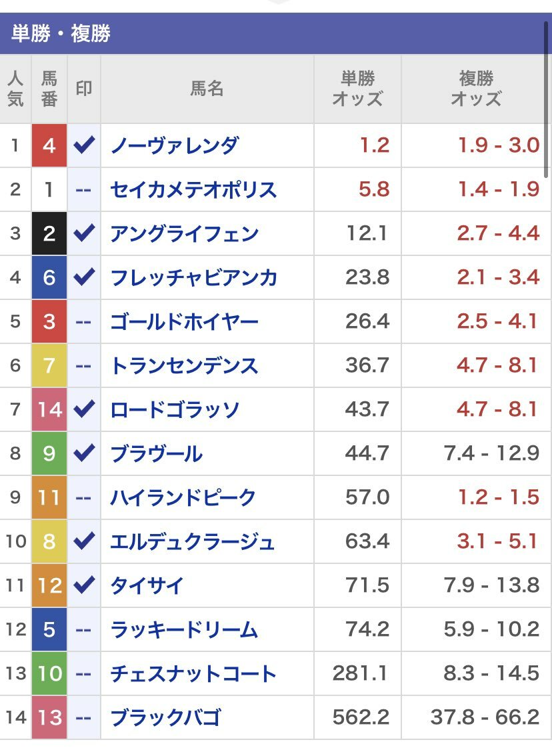The height and width of the screenshot is (756, 552).
Task: Click pink horse number 13 badge
Action: [x=49, y=717]
